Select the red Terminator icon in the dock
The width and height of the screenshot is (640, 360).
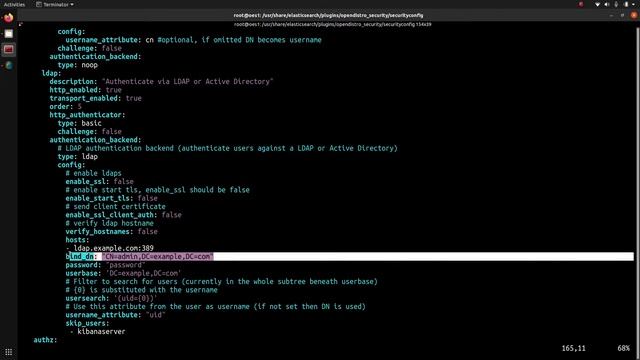pyautogui.click(x=9, y=49)
